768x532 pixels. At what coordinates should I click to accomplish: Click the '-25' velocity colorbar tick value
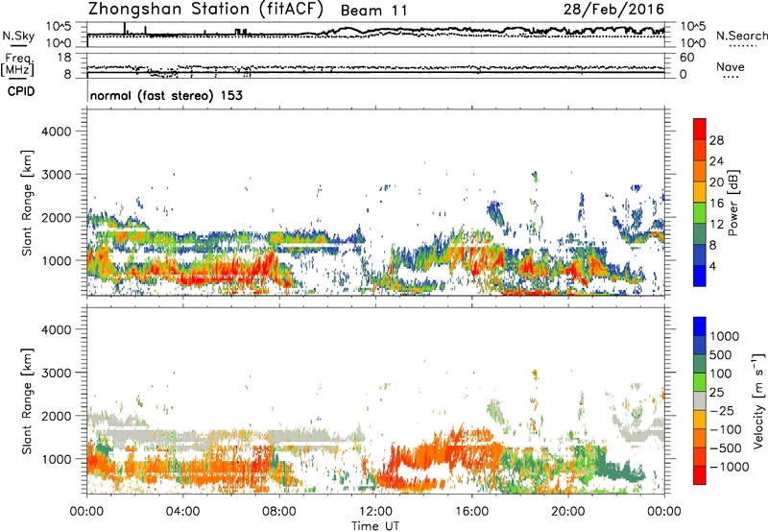pyautogui.click(x=721, y=410)
